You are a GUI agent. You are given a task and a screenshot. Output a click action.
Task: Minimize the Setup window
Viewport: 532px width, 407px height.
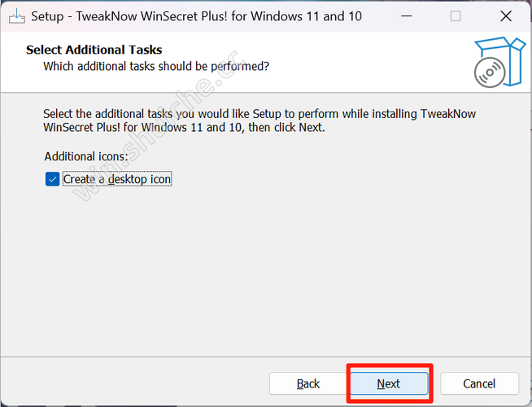click(412, 16)
